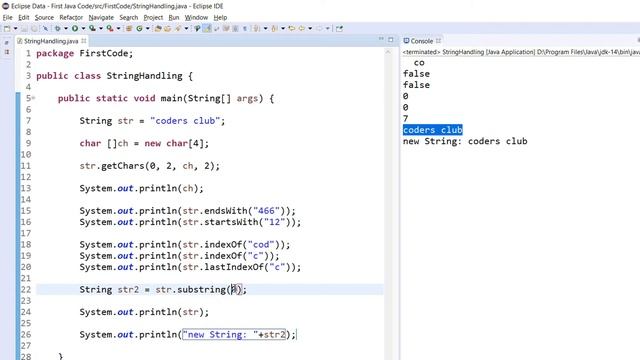Open the Help menu
Viewport: 640px width, 360px height.
[x=220, y=18]
